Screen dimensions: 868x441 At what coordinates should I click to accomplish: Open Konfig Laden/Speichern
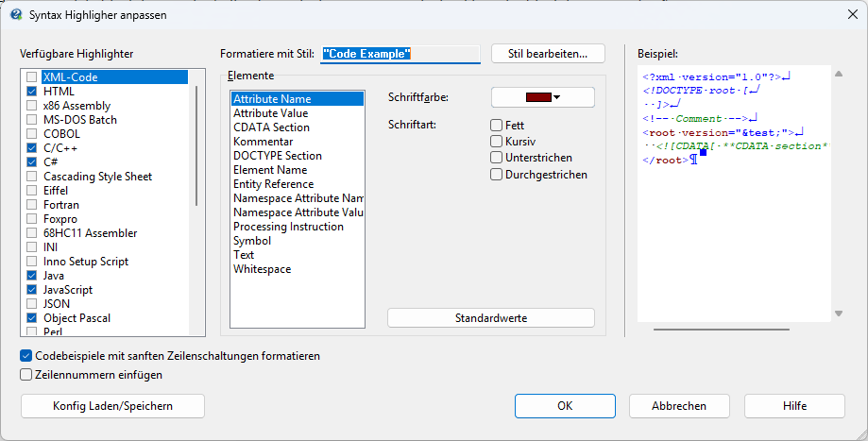coord(112,406)
